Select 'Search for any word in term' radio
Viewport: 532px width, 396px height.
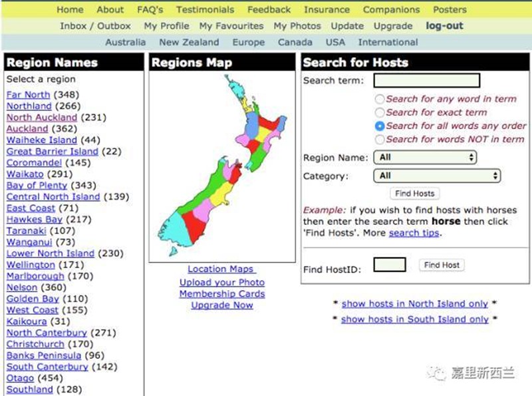(x=380, y=99)
